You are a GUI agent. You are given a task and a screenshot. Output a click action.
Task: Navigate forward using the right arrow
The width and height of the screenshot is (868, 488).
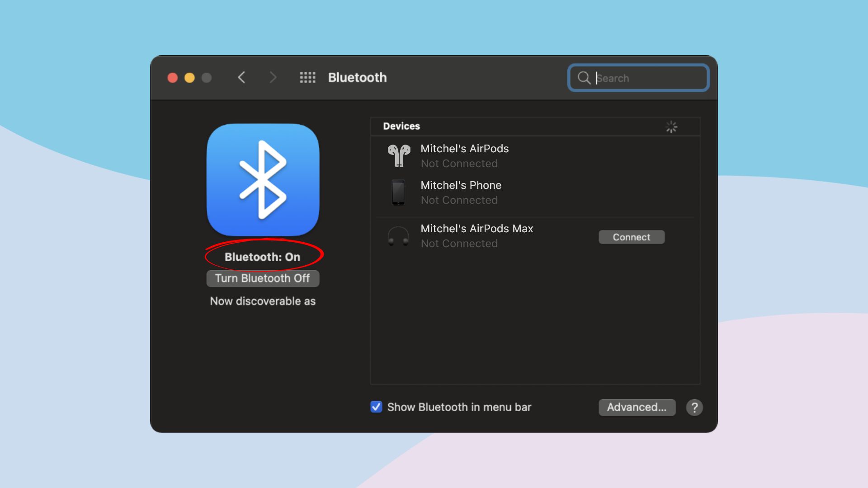(272, 77)
